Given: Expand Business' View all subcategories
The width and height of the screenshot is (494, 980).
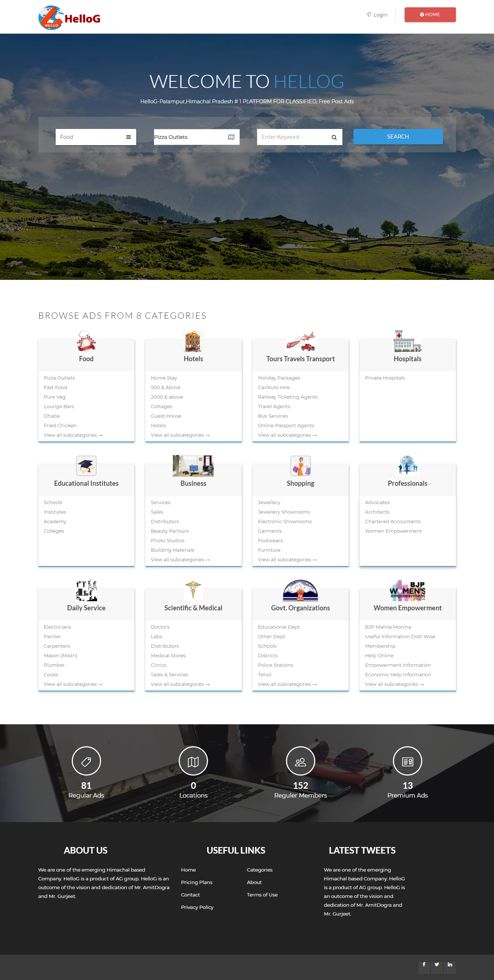Looking at the screenshot, I should (x=180, y=560).
